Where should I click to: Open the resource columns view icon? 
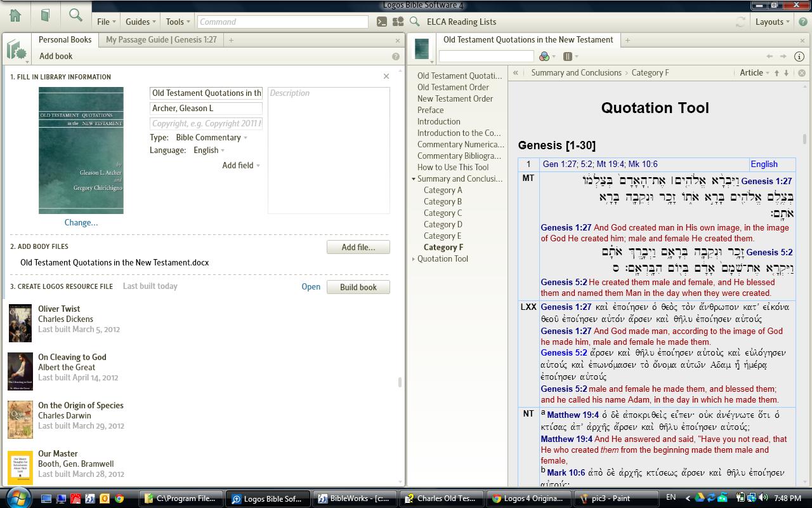pyautogui.click(x=568, y=57)
